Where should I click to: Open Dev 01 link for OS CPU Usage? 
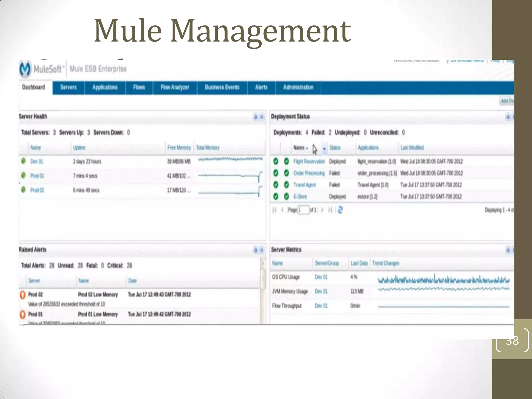[x=321, y=277]
